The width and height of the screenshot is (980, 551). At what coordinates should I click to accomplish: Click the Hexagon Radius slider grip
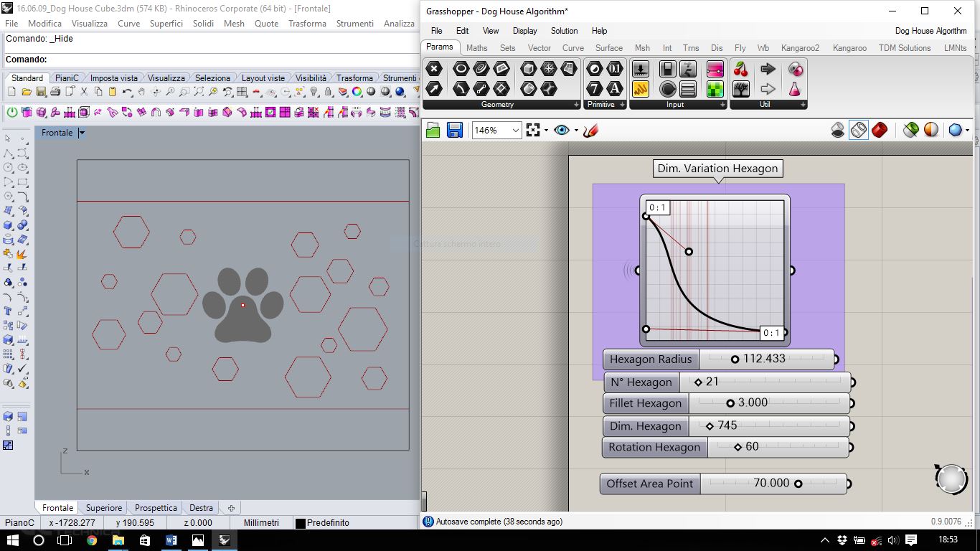pos(735,359)
